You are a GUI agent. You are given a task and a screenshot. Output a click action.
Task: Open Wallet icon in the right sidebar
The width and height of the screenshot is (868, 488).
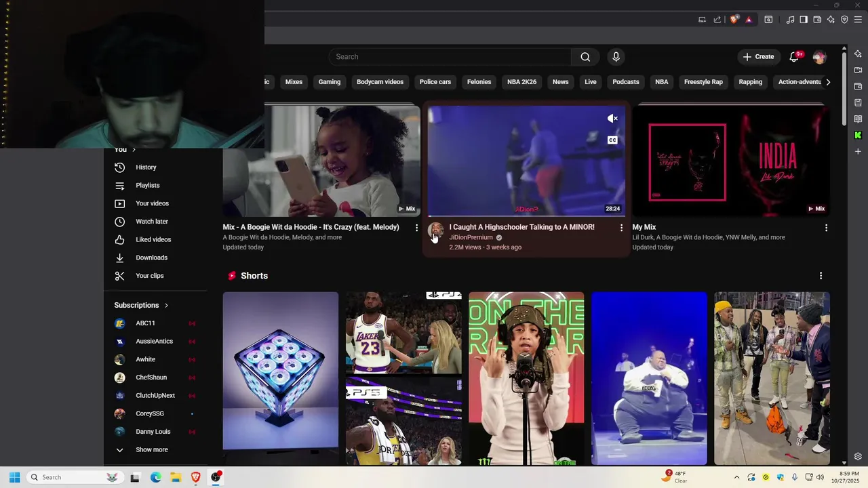(858, 86)
